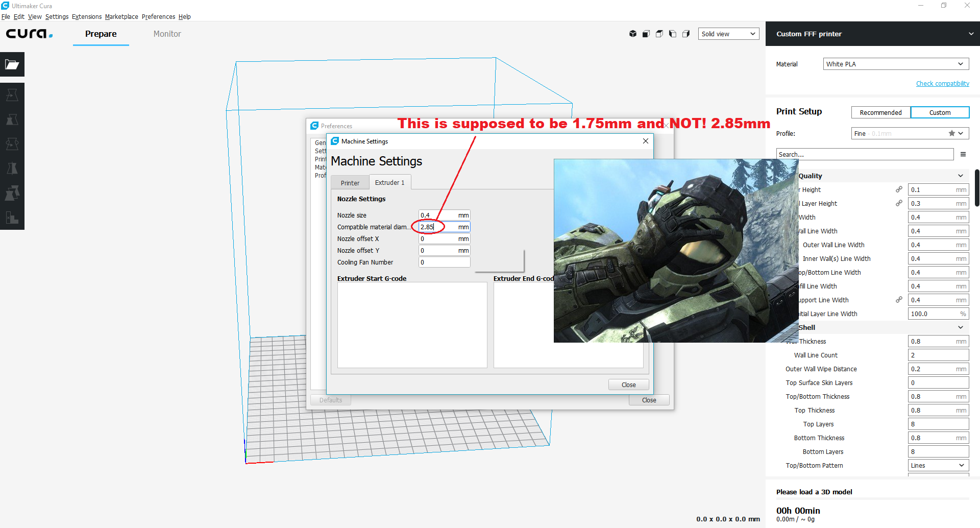Open the Marketplace menu
The width and height of the screenshot is (980, 528).
click(121, 17)
